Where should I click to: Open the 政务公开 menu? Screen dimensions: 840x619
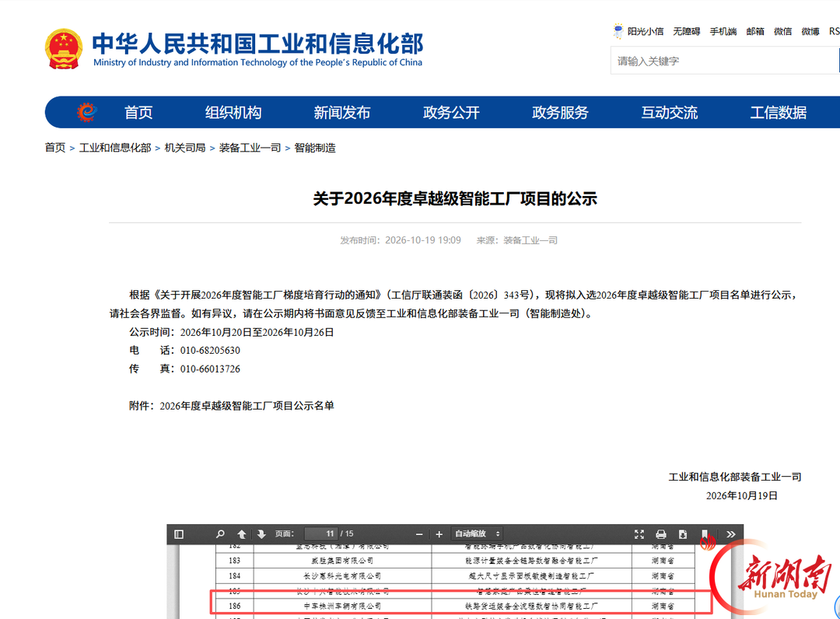451,113
